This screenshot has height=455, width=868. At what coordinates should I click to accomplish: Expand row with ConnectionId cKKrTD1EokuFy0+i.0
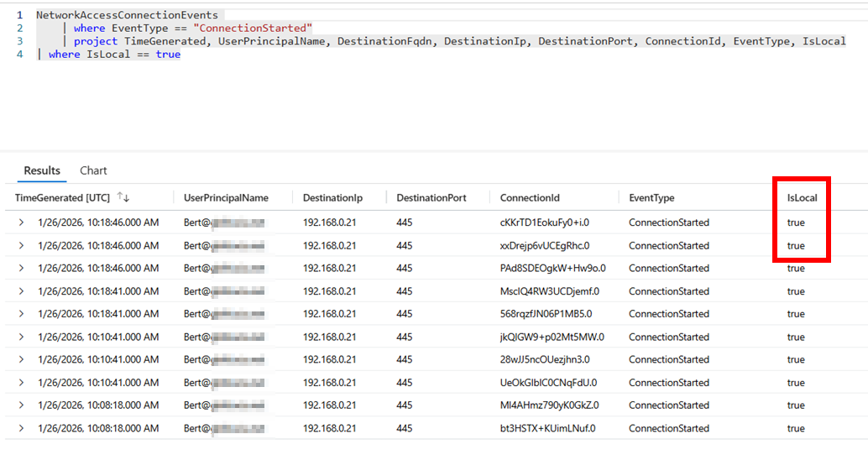[21, 222]
